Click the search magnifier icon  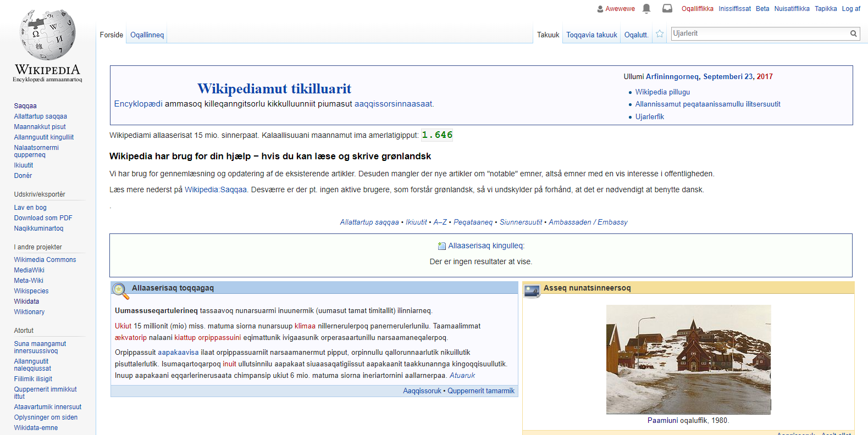(x=854, y=34)
